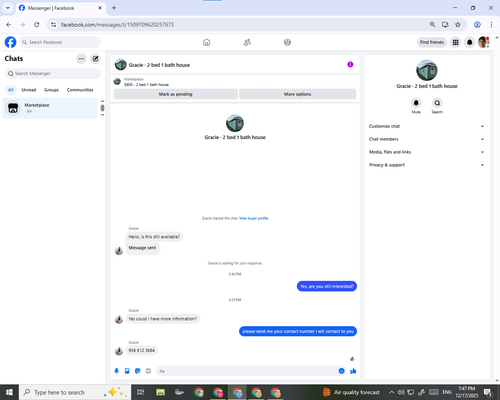Open the account profile picture menu
This screenshot has height=400, width=500.
click(x=483, y=42)
